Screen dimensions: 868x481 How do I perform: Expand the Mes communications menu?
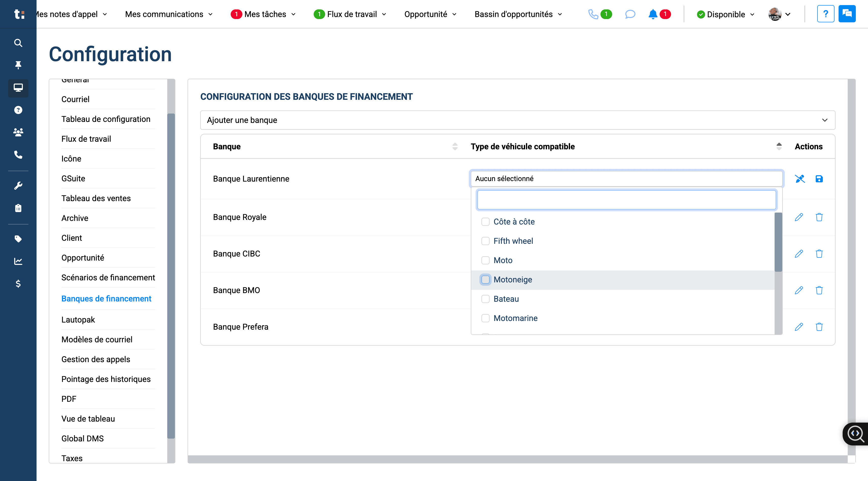click(169, 14)
